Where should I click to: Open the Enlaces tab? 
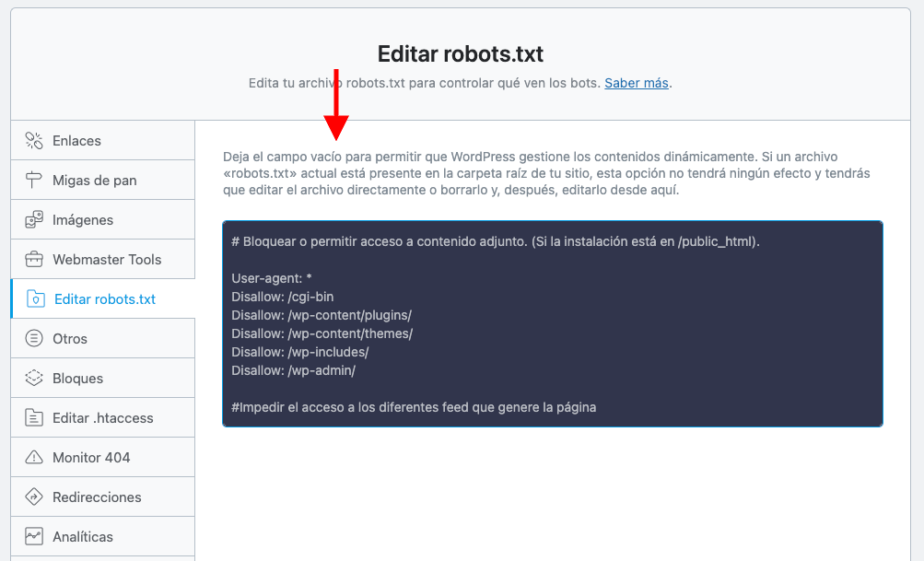click(102, 140)
